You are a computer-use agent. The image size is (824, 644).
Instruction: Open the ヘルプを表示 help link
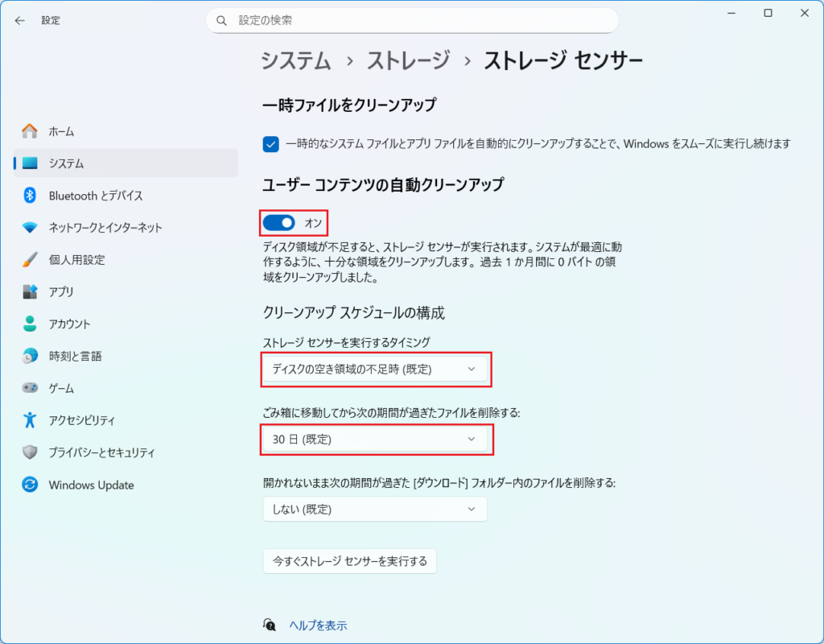pos(318,625)
